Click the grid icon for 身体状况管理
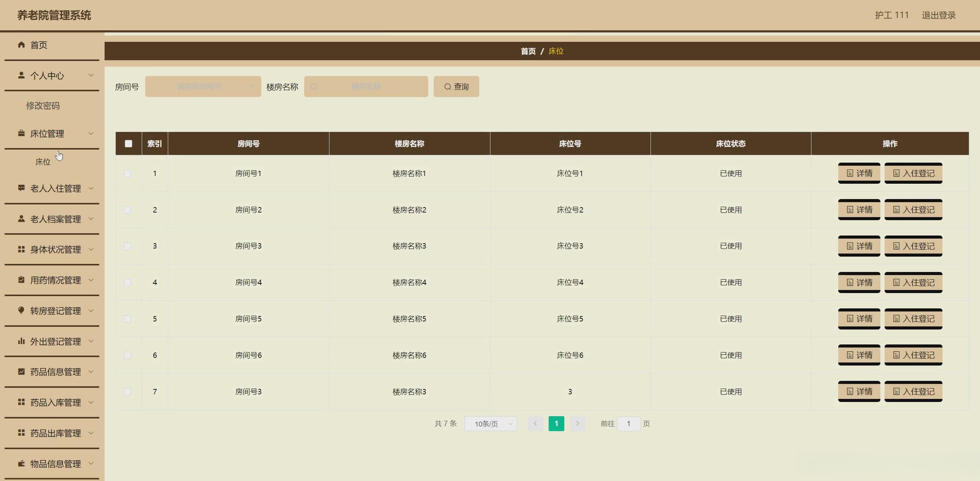 point(21,249)
